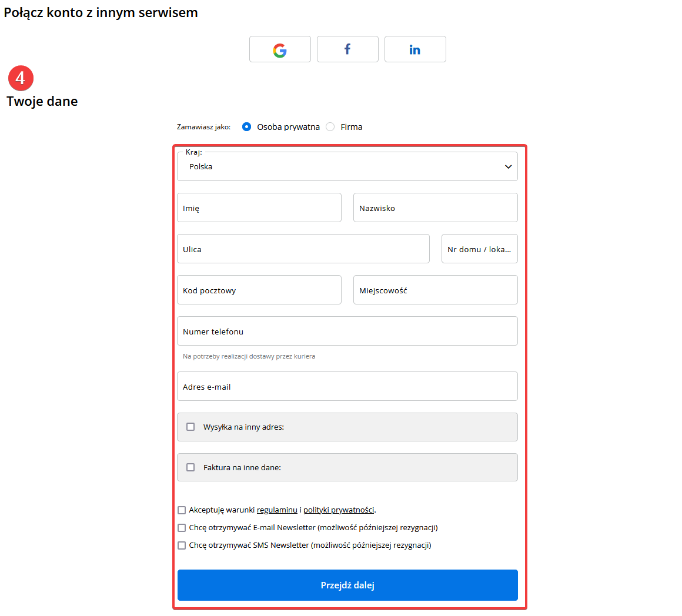Focus the Kod pocztowy field

coord(259,290)
